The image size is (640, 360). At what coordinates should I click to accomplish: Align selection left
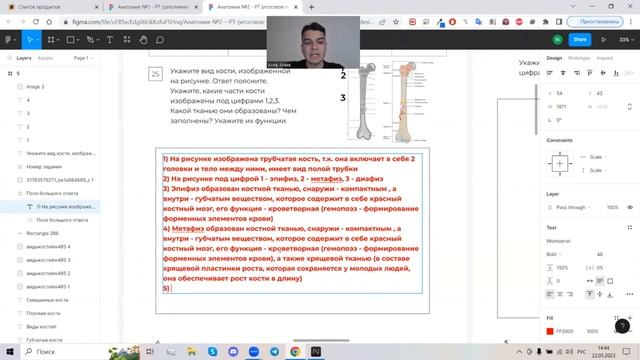[550, 73]
